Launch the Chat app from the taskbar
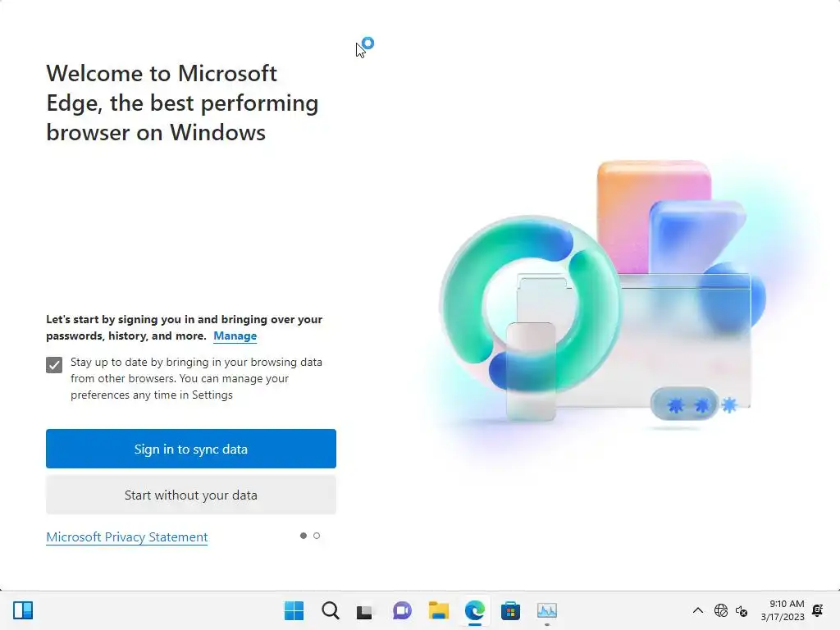The height and width of the screenshot is (630, 840). tap(402, 610)
